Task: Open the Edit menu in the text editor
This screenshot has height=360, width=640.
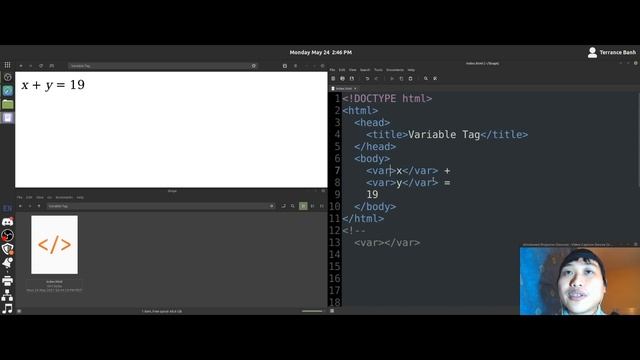Action: pyautogui.click(x=342, y=70)
